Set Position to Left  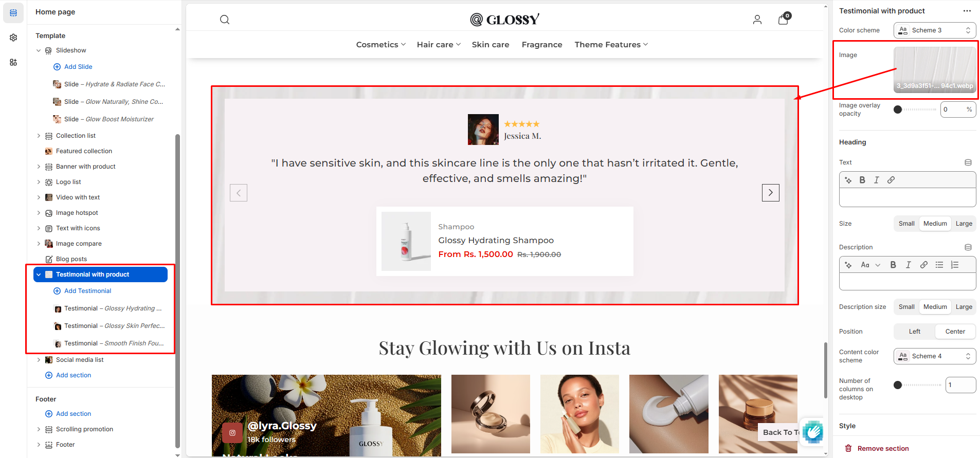[x=914, y=332]
